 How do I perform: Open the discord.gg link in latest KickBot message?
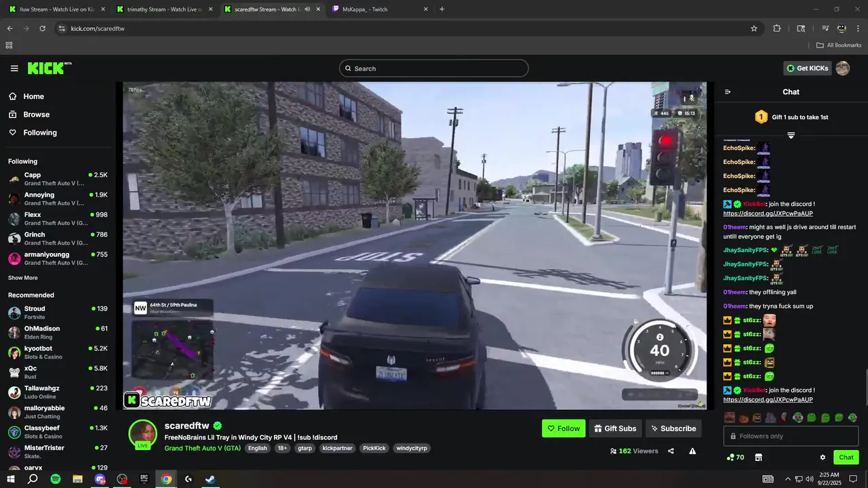(x=768, y=400)
